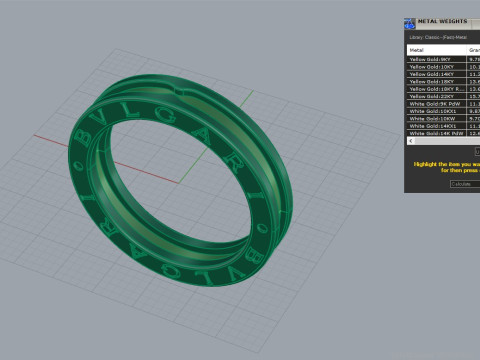
Task: Select the White Gold:9K PdW row
Action: [x=443, y=104]
